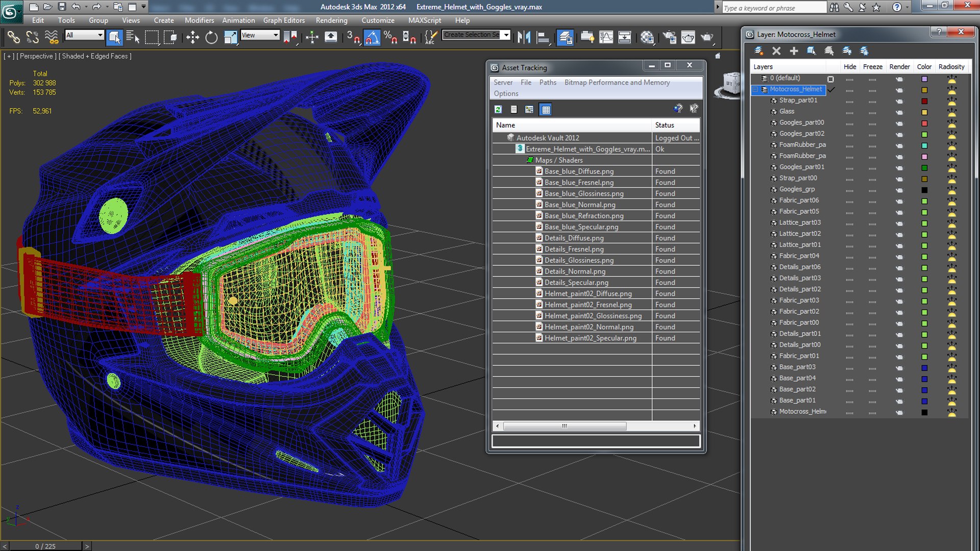Open the Rendering menu
The width and height of the screenshot is (980, 551).
(x=331, y=20)
